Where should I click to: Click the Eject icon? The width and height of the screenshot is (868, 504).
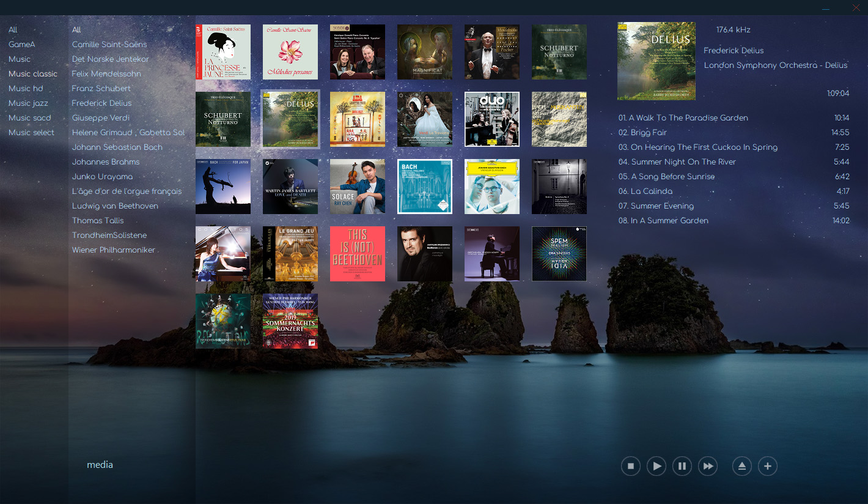[x=742, y=467]
